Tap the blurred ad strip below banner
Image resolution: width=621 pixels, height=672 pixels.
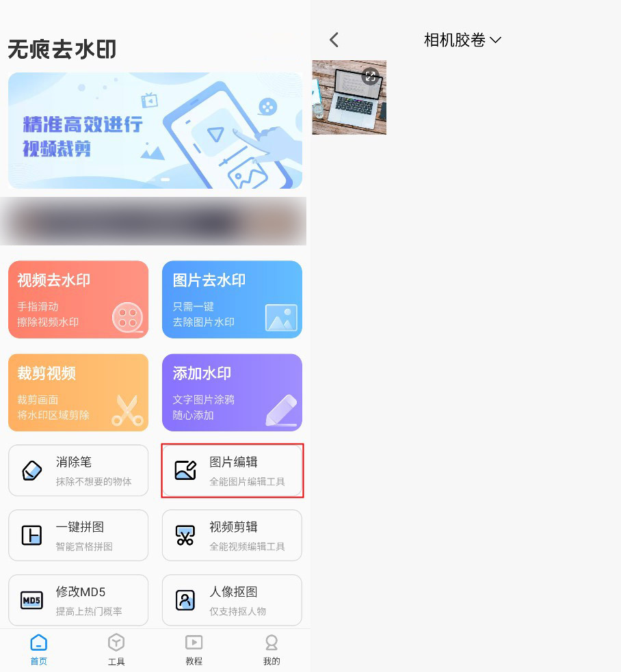point(153,221)
